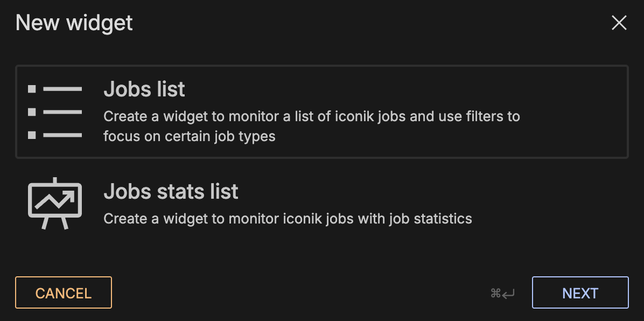Click "focus on certain job types" text line
The image size is (644, 321).
pyautogui.click(x=190, y=136)
